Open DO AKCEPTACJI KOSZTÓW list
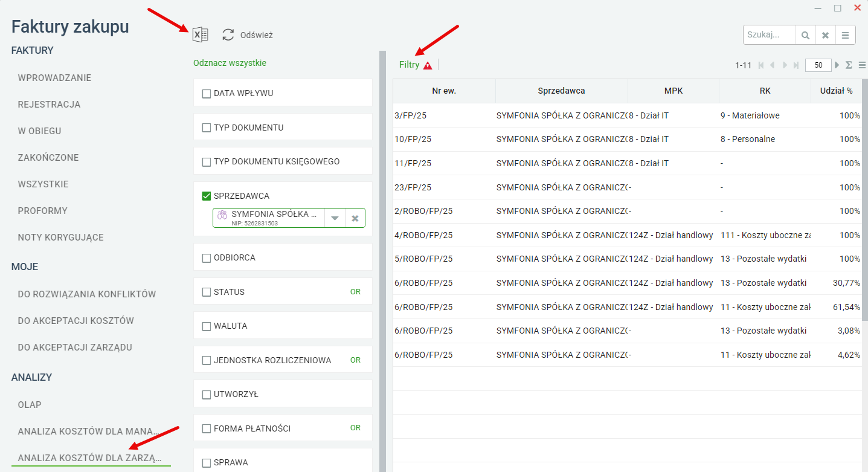 click(76, 321)
